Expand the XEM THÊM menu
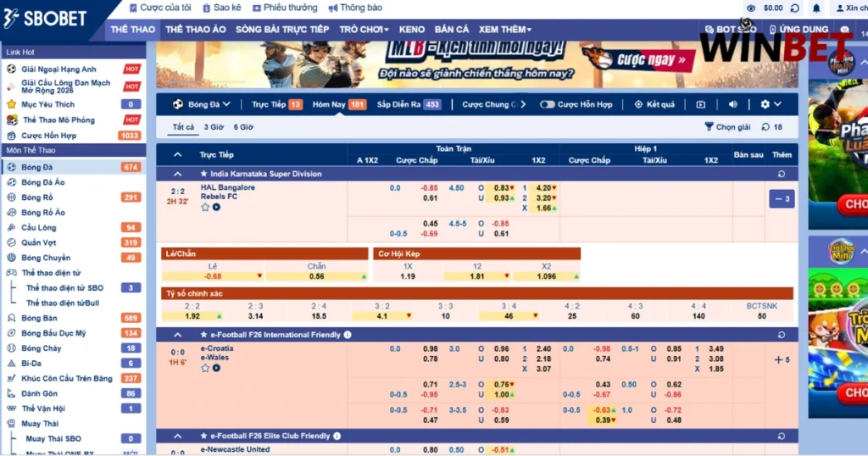This screenshot has height=456, width=868. (x=505, y=30)
